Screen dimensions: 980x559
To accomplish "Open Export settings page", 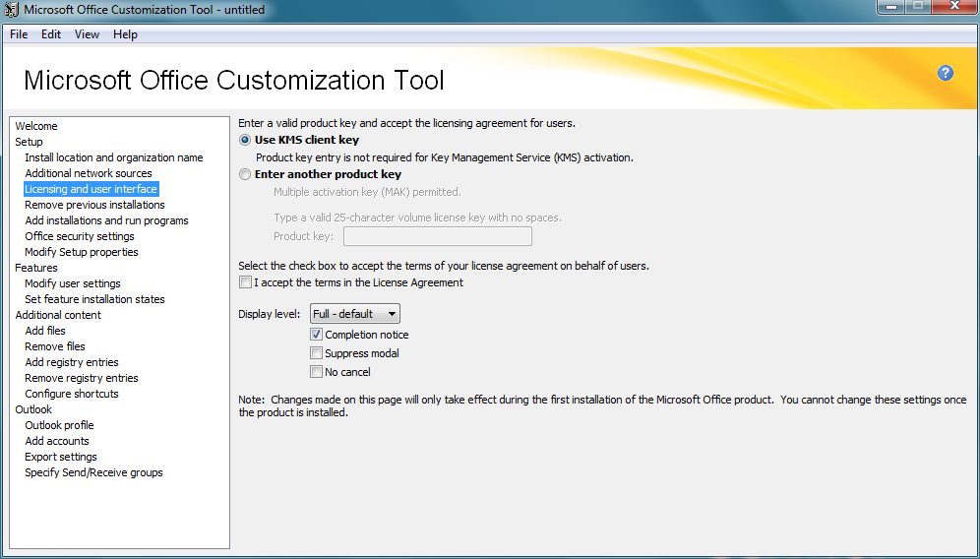I will tap(61, 457).
